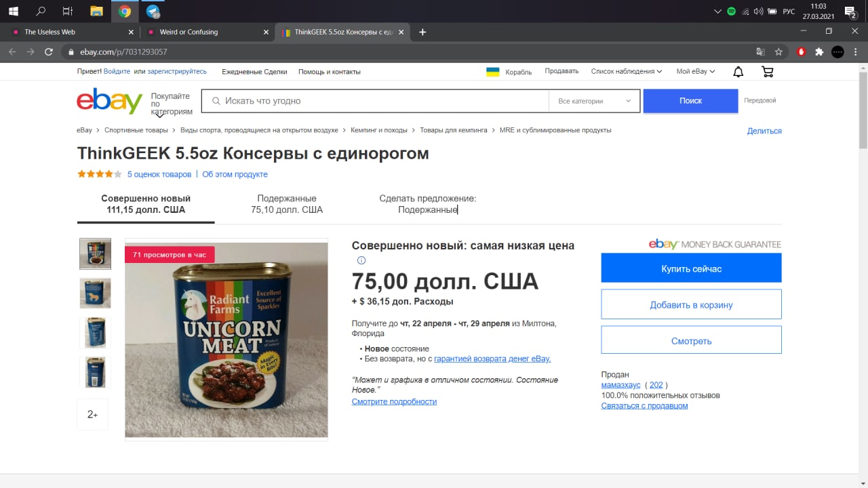The width and height of the screenshot is (868, 488).
Task: Open the notifications bell icon
Action: click(738, 72)
